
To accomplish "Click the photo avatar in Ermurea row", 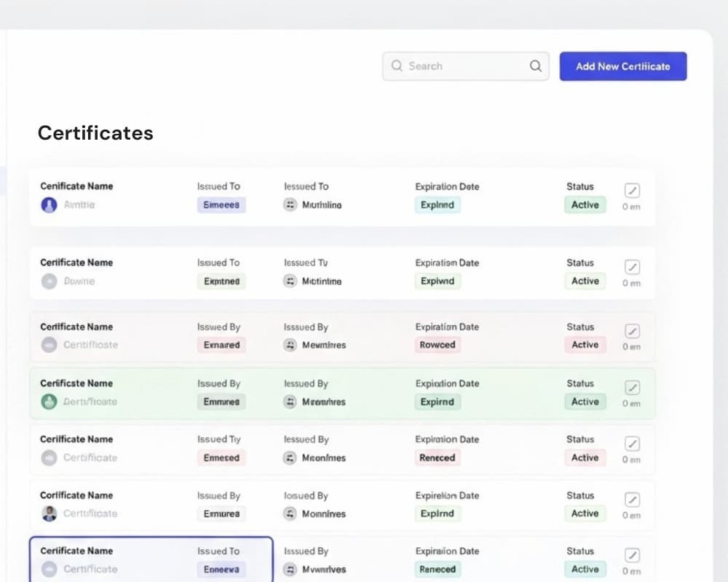I will coord(49,514).
